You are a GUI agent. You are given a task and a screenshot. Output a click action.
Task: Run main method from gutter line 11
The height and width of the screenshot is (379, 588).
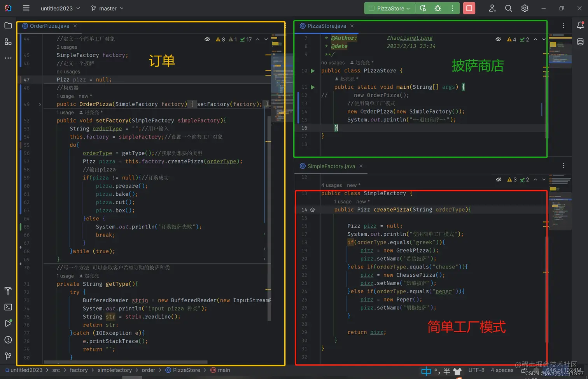tap(313, 87)
